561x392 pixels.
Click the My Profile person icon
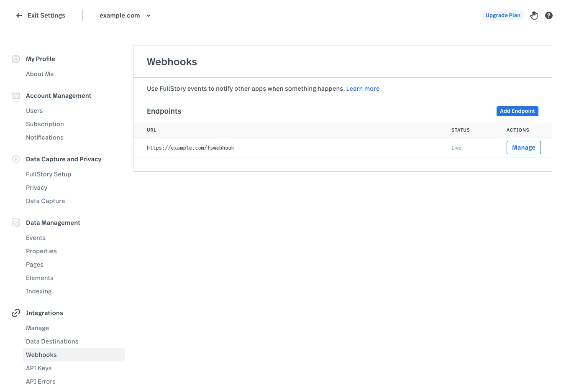tap(16, 59)
